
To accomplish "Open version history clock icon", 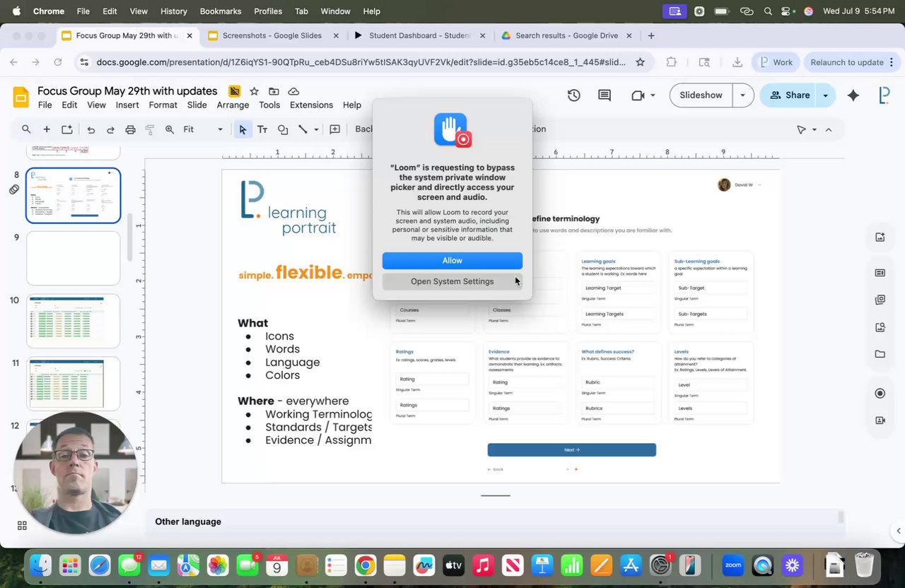I will (x=573, y=95).
